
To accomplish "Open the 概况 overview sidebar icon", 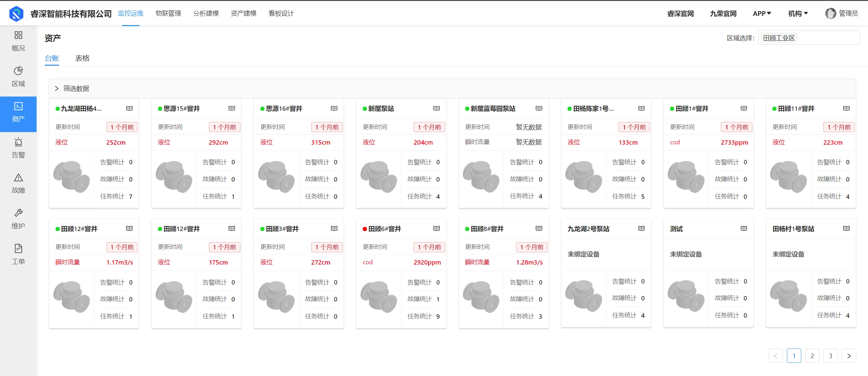I will pos(18,35).
